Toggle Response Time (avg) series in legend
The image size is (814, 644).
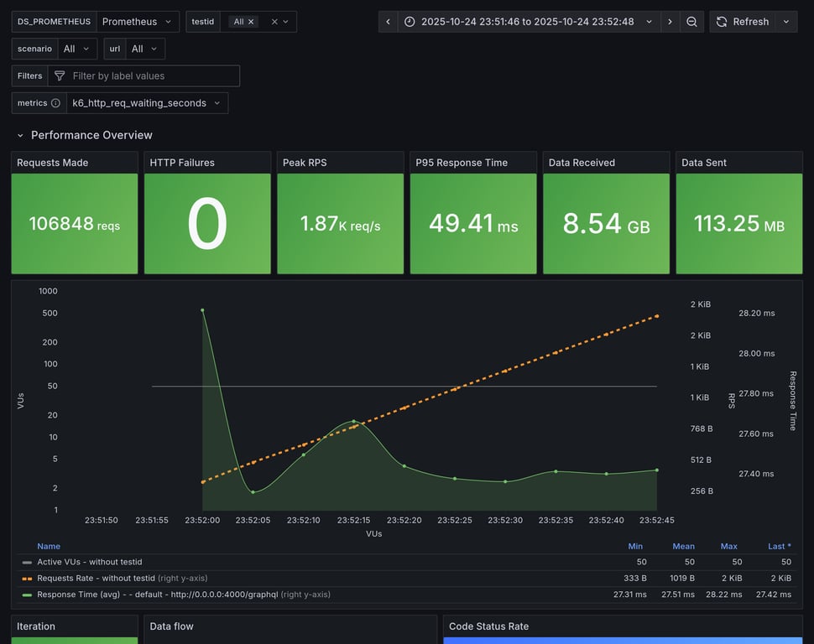tap(157, 595)
